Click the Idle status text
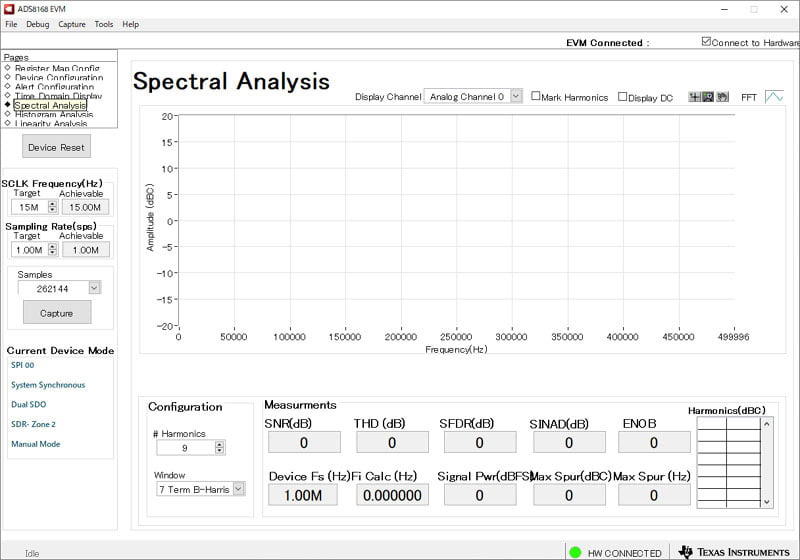This screenshot has width=800, height=560. point(32,553)
